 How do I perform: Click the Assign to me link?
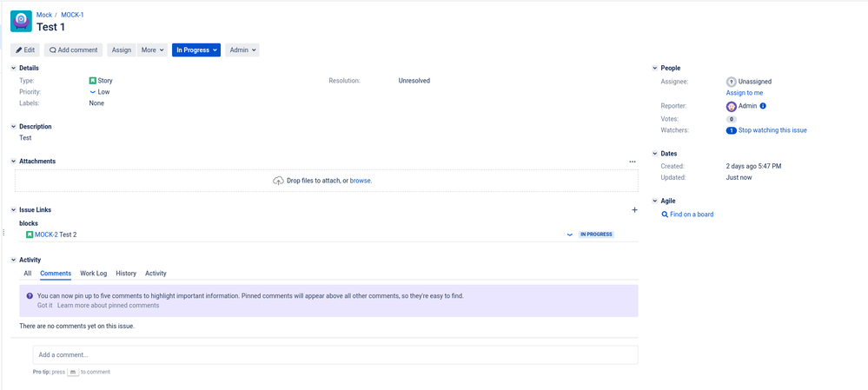point(745,93)
